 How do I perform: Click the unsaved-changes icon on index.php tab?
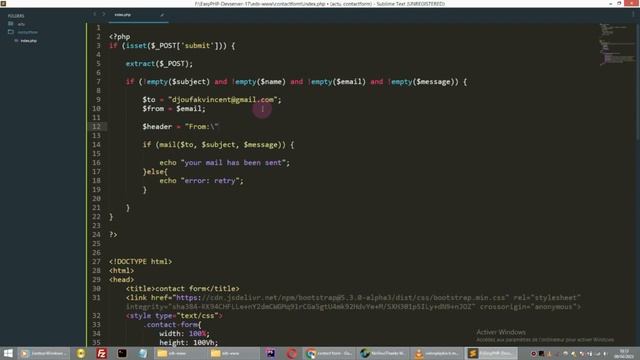(x=162, y=15)
